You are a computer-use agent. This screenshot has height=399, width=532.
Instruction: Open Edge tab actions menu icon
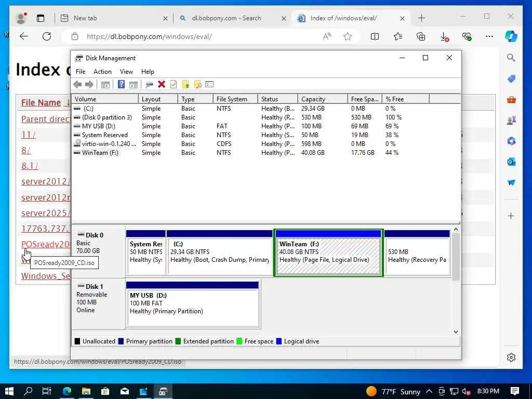pos(41,18)
